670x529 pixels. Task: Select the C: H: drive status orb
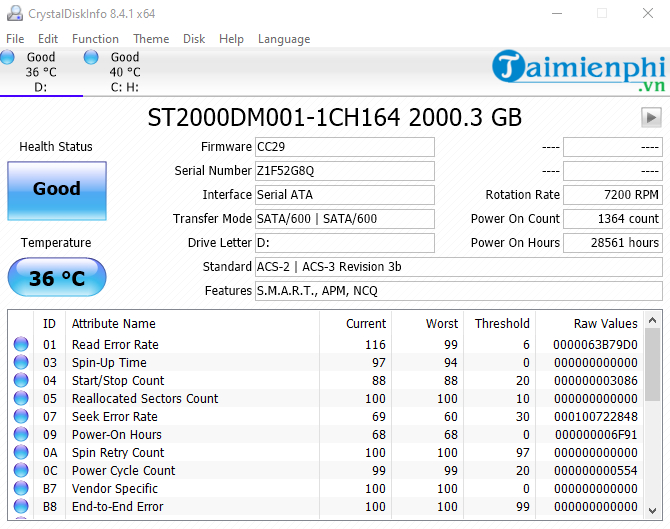pyautogui.click(x=92, y=57)
